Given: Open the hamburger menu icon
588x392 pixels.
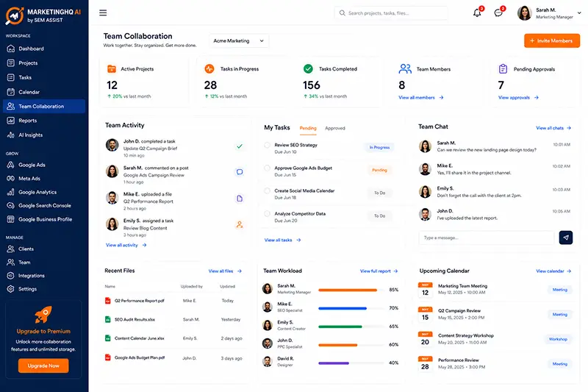Looking at the screenshot, I should [x=103, y=13].
